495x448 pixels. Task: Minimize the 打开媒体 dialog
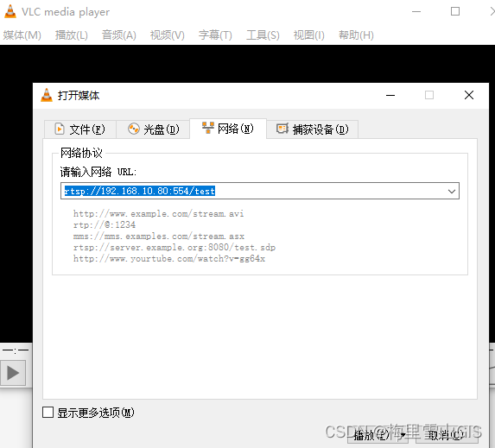tap(390, 95)
